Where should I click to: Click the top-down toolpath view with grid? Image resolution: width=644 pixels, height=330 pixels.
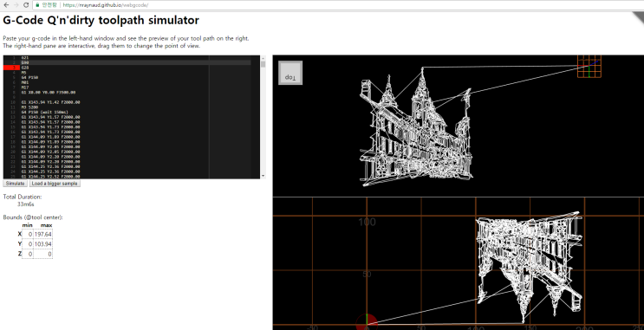tap(459, 263)
